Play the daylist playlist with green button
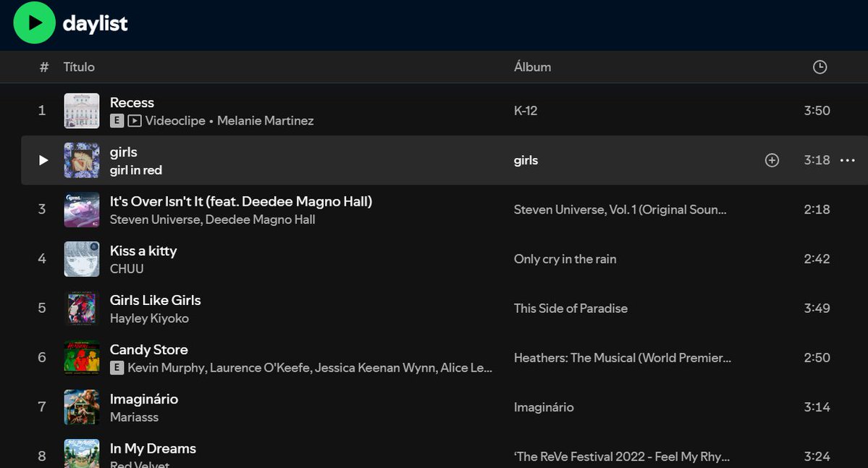Screen dimensions: 868x468 pyautogui.click(x=34, y=22)
